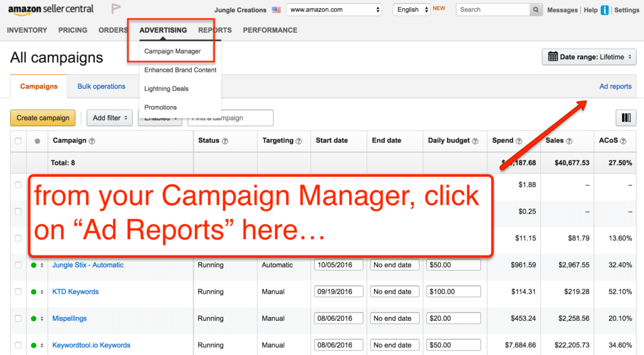Check the checkbox in the $0.25 spend row

tap(18, 211)
